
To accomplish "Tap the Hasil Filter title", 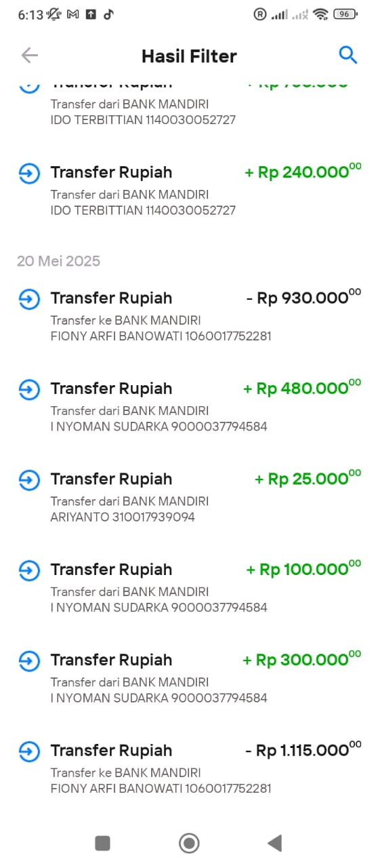I will click(189, 56).
